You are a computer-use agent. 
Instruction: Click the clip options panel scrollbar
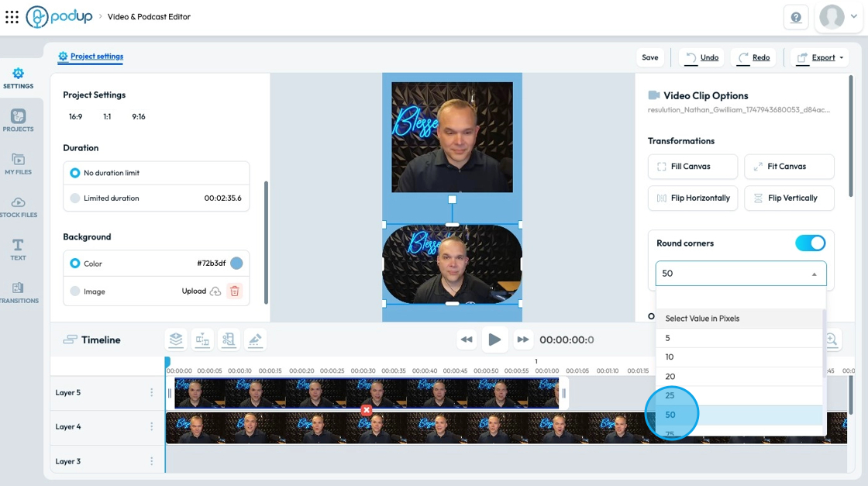tap(851, 136)
